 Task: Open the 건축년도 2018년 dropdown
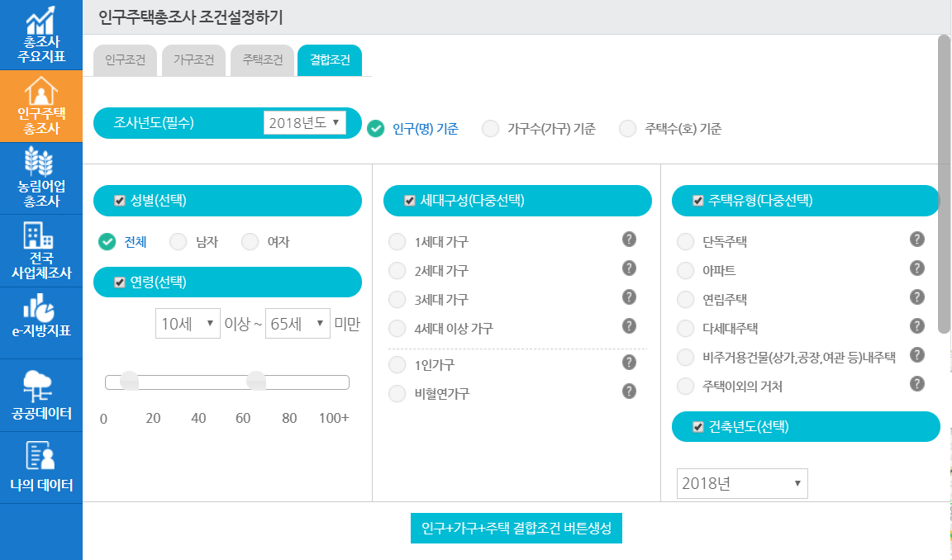point(741,483)
